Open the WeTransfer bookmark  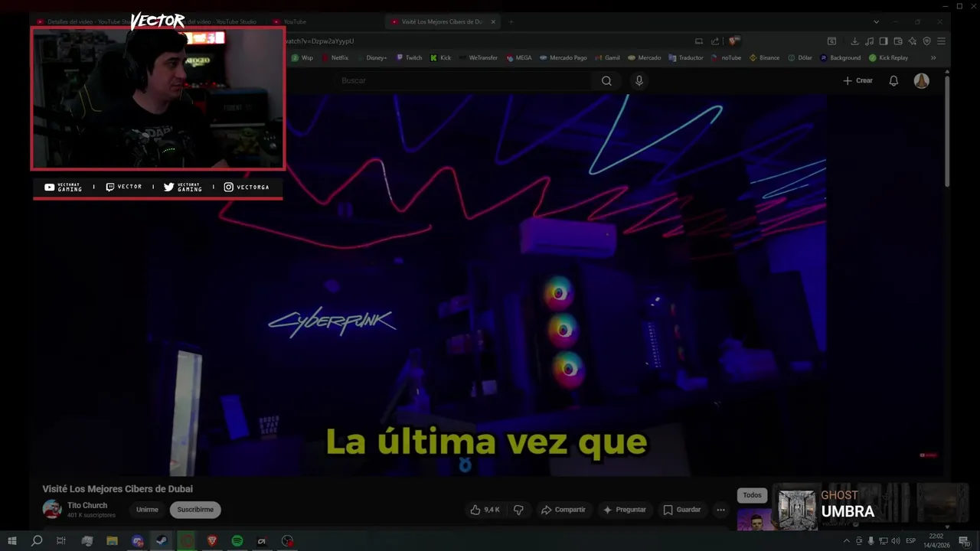click(x=479, y=57)
